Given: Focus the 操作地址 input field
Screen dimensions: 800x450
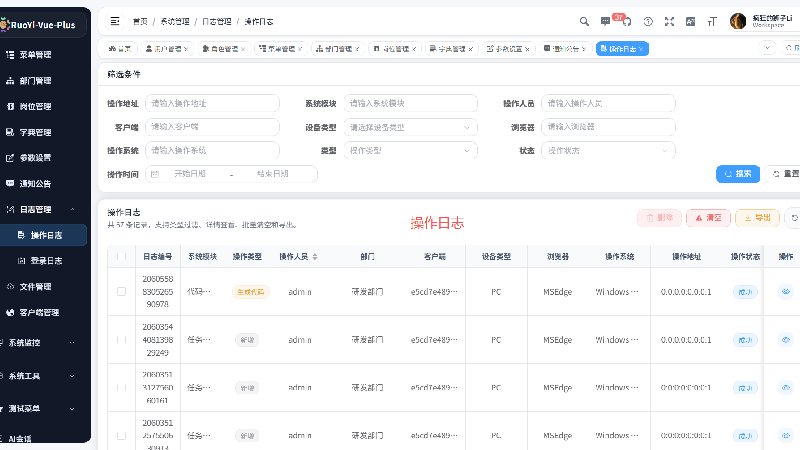Looking at the screenshot, I should pyautogui.click(x=212, y=103).
